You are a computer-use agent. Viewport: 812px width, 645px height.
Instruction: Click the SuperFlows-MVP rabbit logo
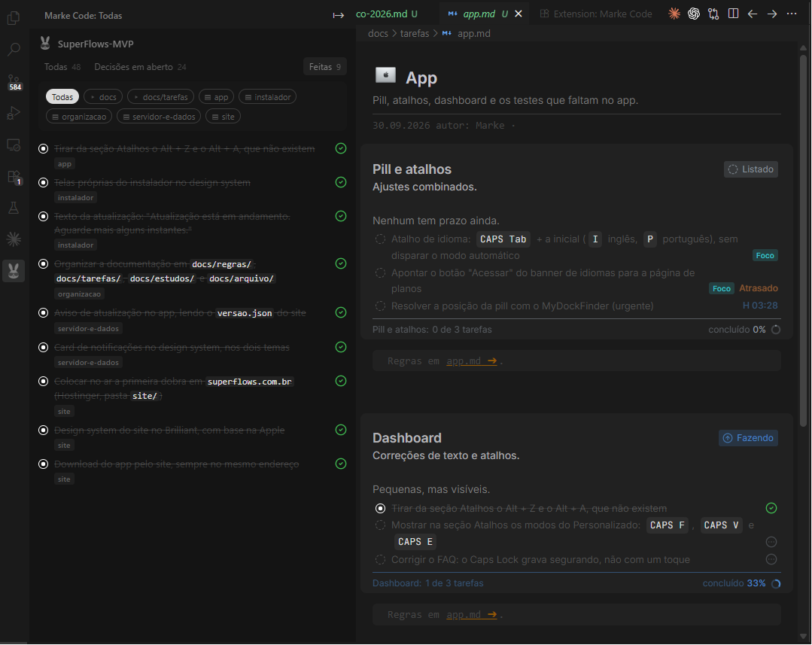click(x=45, y=44)
